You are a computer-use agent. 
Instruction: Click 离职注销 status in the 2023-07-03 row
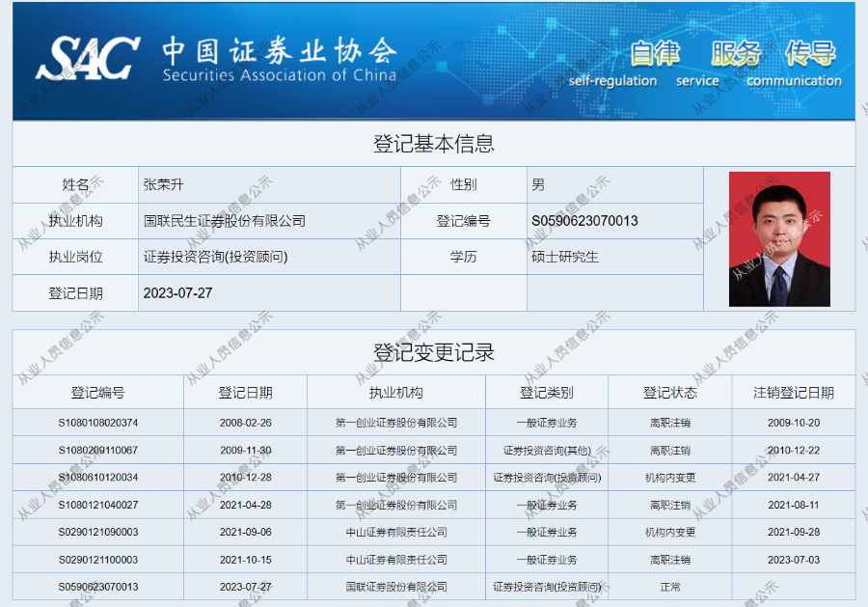(x=670, y=560)
